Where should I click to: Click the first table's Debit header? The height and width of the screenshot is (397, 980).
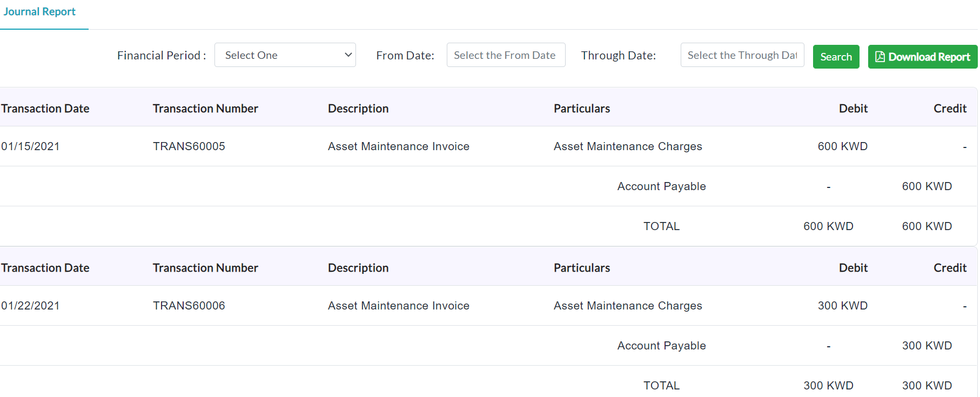click(x=853, y=109)
